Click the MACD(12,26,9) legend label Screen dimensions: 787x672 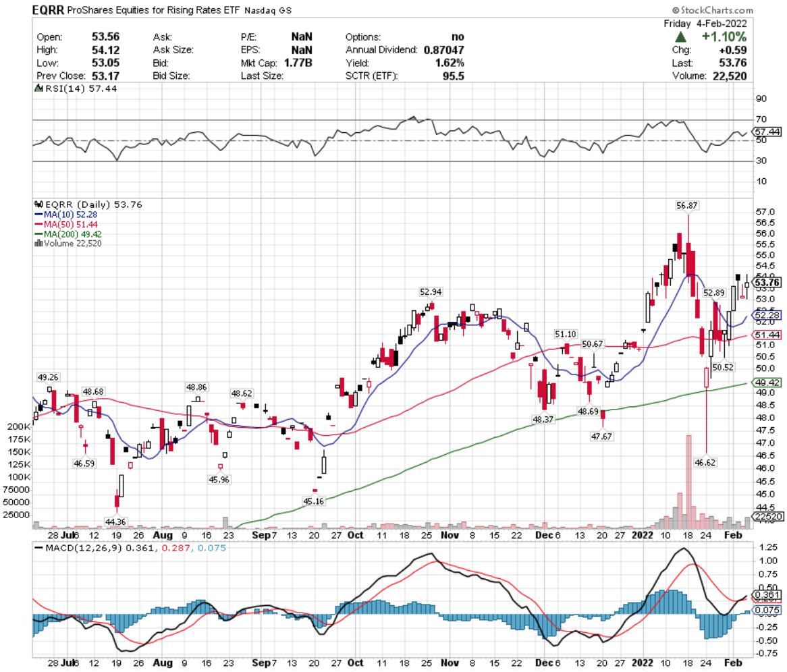tap(83, 548)
